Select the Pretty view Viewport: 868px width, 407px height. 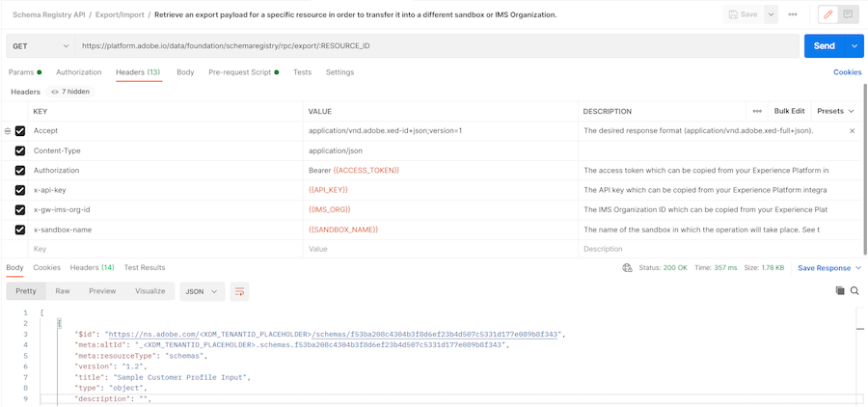(x=26, y=291)
